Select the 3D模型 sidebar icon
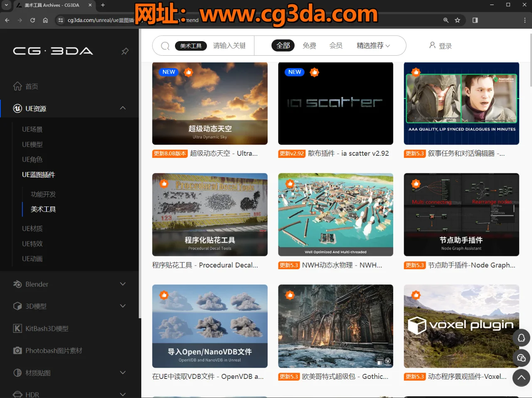This screenshot has width=532, height=398. click(17, 306)
